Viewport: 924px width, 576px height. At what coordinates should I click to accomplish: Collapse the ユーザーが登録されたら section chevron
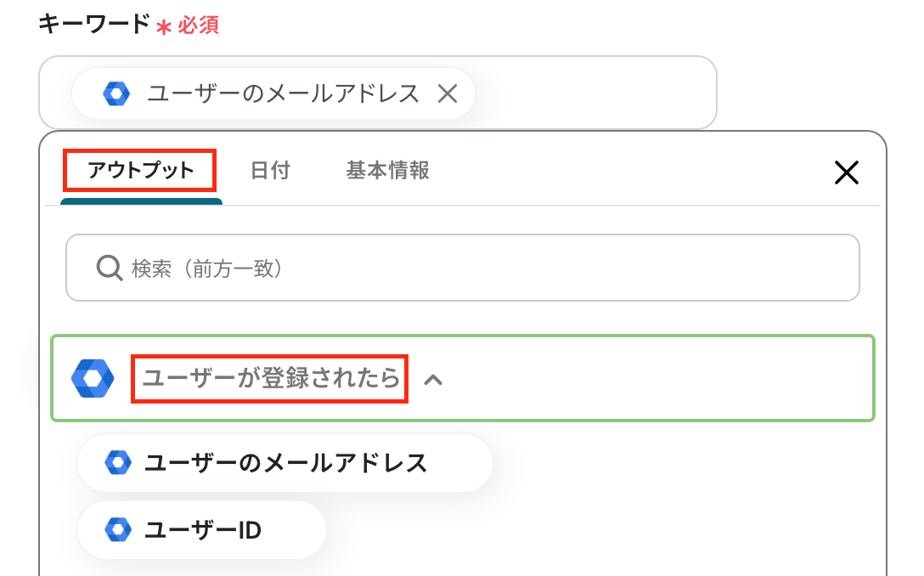pyautogui.click(x=433, y=380)
